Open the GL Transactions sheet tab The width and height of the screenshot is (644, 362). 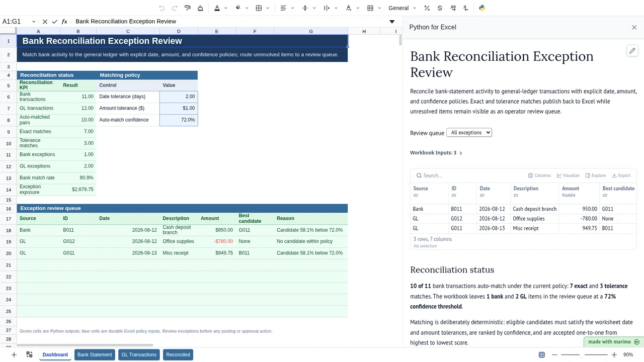(139, 354)
